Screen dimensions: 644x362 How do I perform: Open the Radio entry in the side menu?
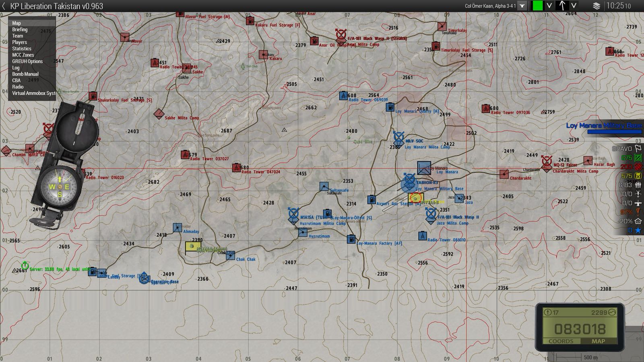coord(32,87)
